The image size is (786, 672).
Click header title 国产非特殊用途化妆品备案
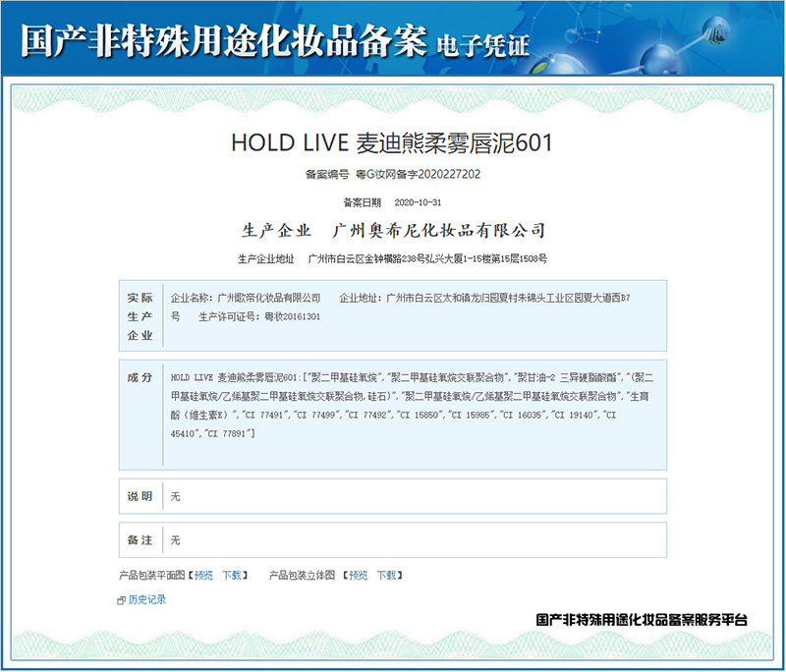224,40
